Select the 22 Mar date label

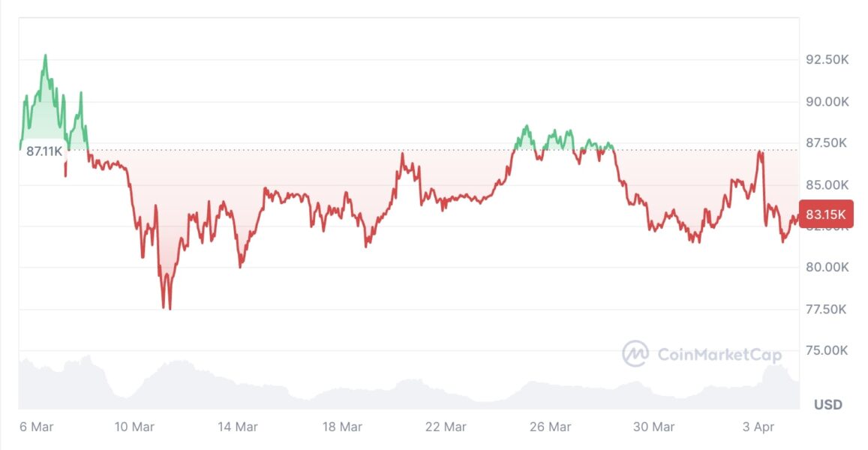click(x=446, y=427)
